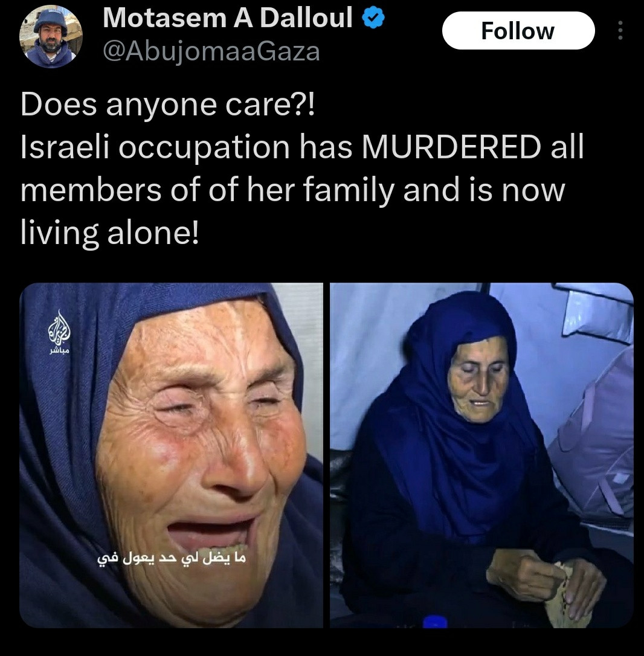Click the "Does anyone care?!" text line
The height and width of the screenshot is (656, 644).
(167, 105)
